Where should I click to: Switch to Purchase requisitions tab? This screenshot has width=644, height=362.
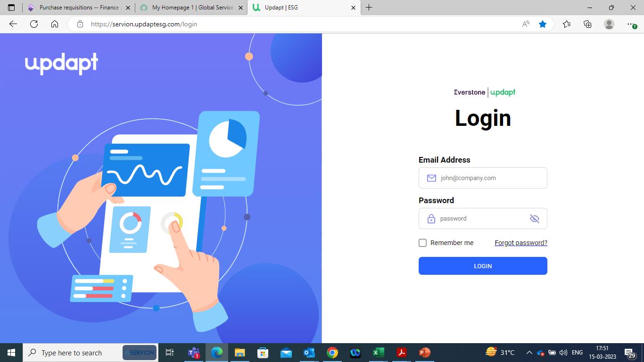pos(79,8)
